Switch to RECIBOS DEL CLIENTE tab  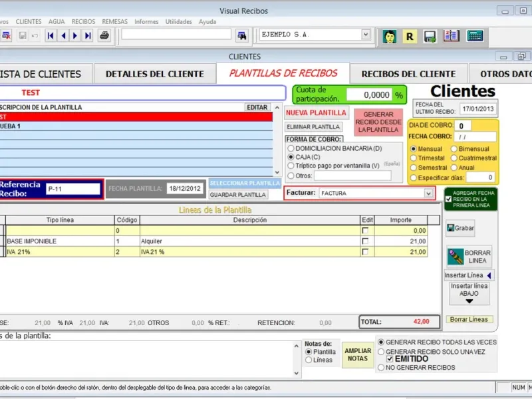[408, 74]
